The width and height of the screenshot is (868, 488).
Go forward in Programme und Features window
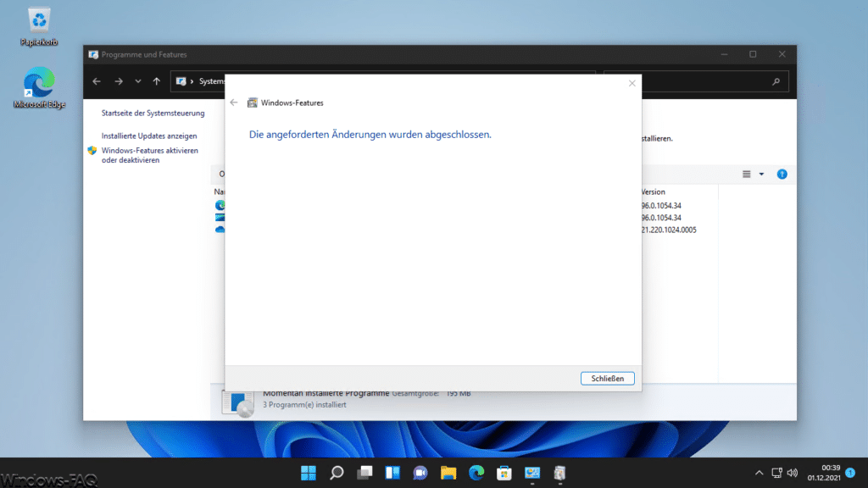tap(119, 81)
